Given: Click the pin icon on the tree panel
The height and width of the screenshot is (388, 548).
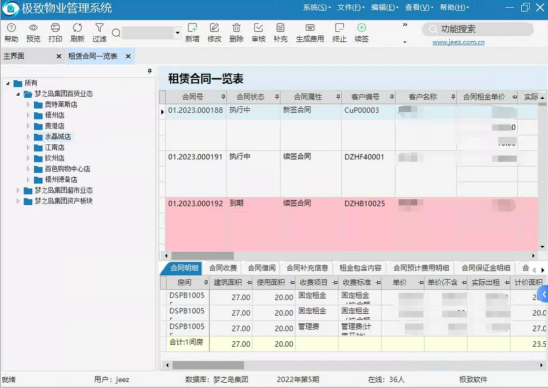Looking at the screenshot, I should click(x=150, y=71).
